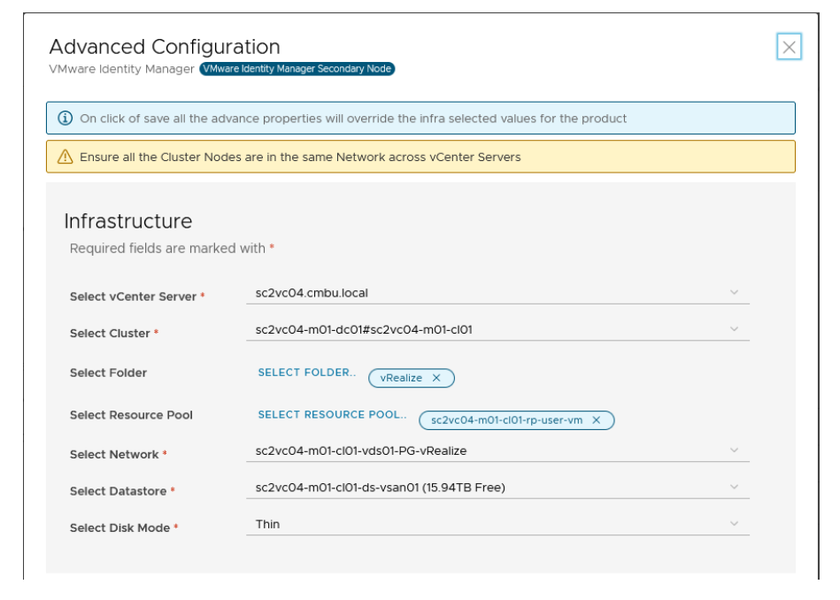840x600 pixels.
Task: Click the SELECT RESOURCE POOL link
Action: pyautogui.click(x=332, y=415)
